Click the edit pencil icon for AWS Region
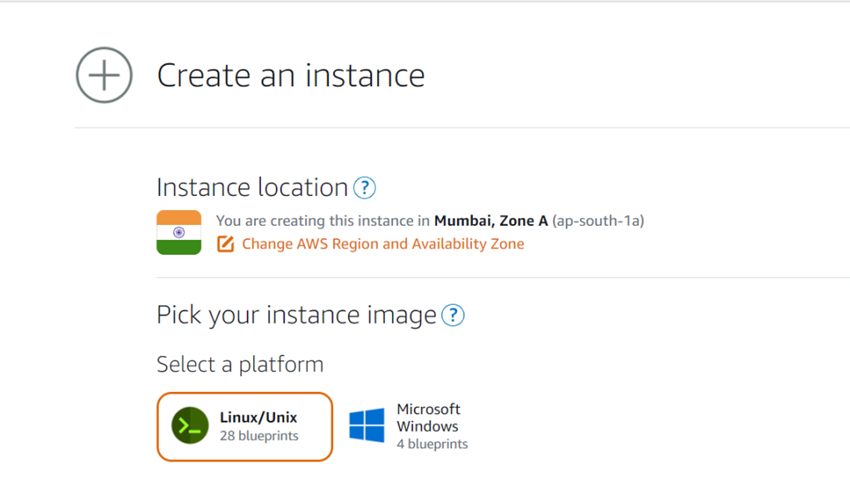 226,244
